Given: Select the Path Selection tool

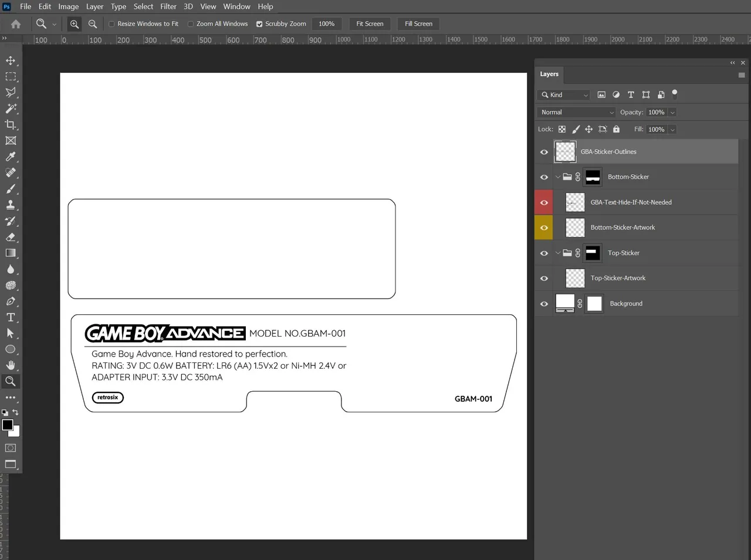Looking at the screenshot, I should coord(11,333).
